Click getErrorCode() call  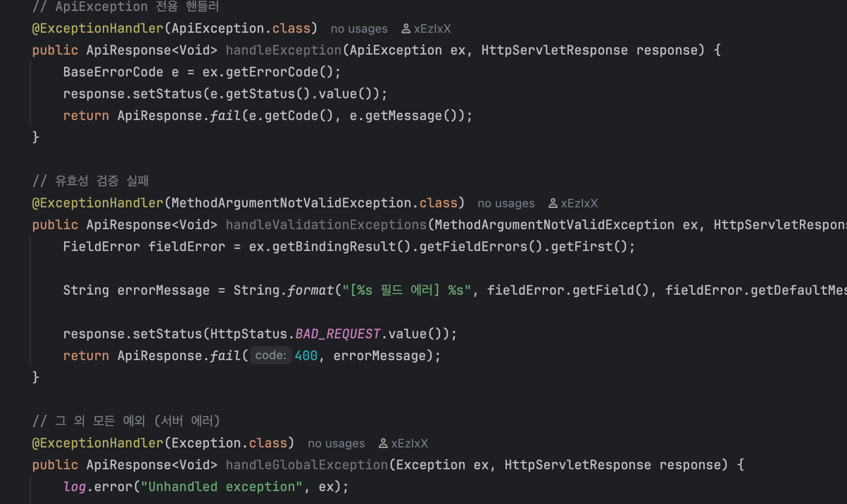[x=279, y=72]
